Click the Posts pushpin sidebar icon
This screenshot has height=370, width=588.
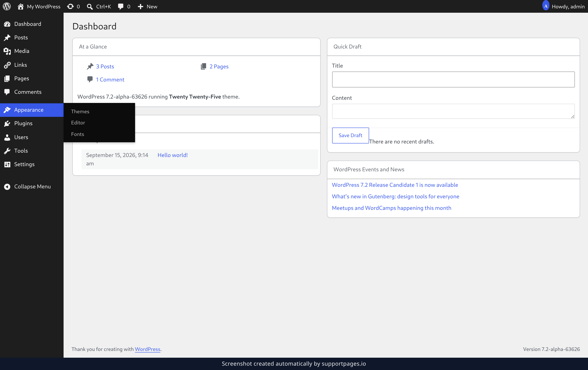(7, 38)
